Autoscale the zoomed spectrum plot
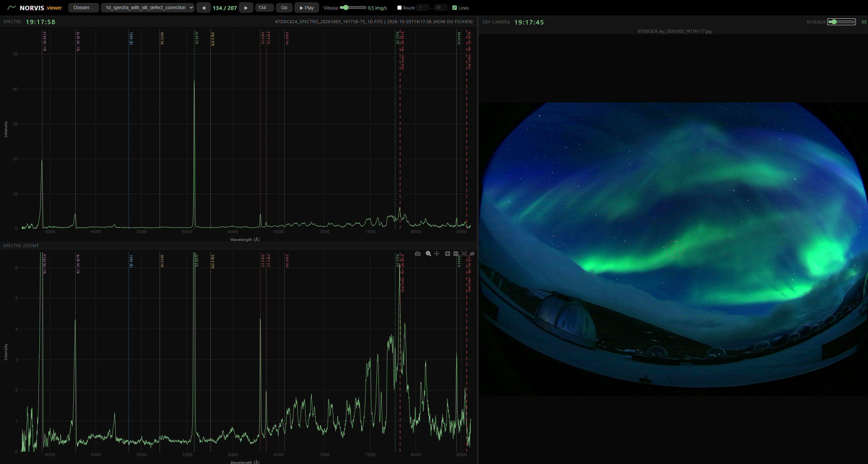868x464 pixels. coord(464,254)
